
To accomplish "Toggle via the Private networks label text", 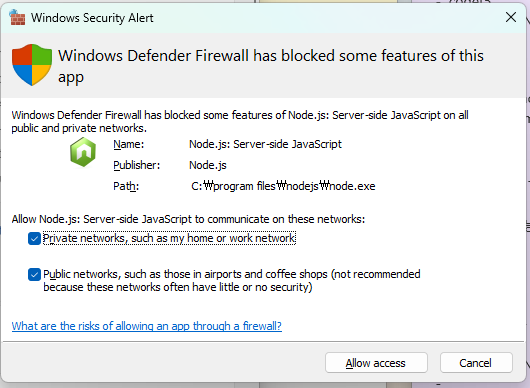I will point(169,238).
